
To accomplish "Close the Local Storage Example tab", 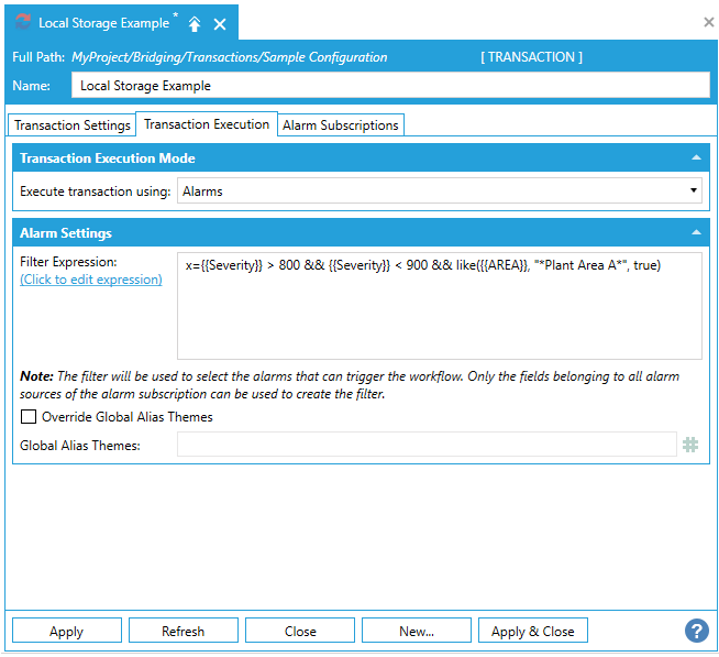I will point(220,23).
